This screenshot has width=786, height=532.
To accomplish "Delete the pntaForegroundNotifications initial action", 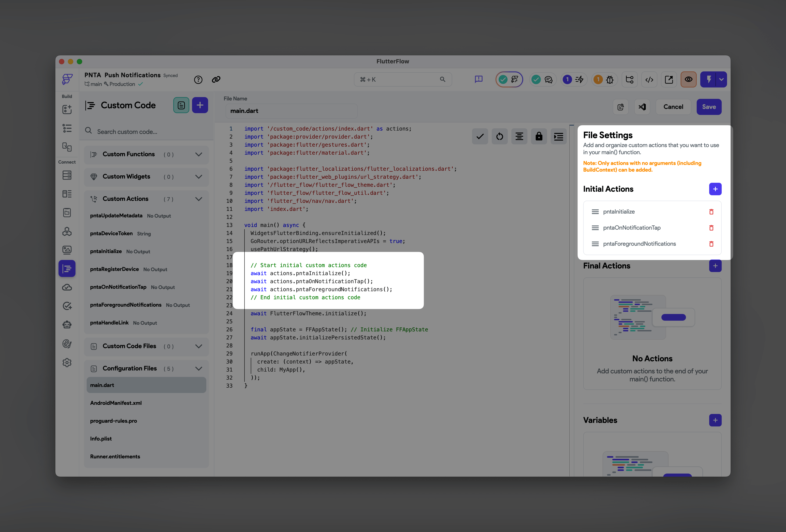I will tap(711, 244).
